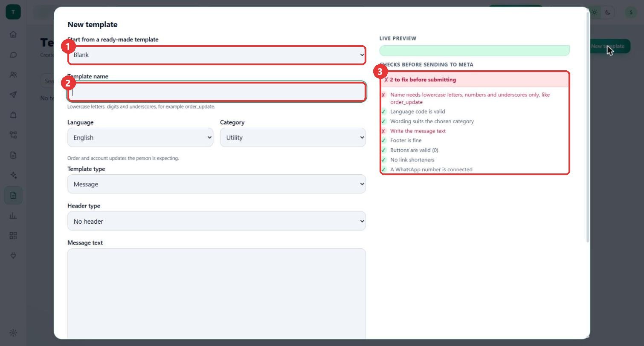
Task: Click the '2 to fix before submitting' banner
Action: 475,80
